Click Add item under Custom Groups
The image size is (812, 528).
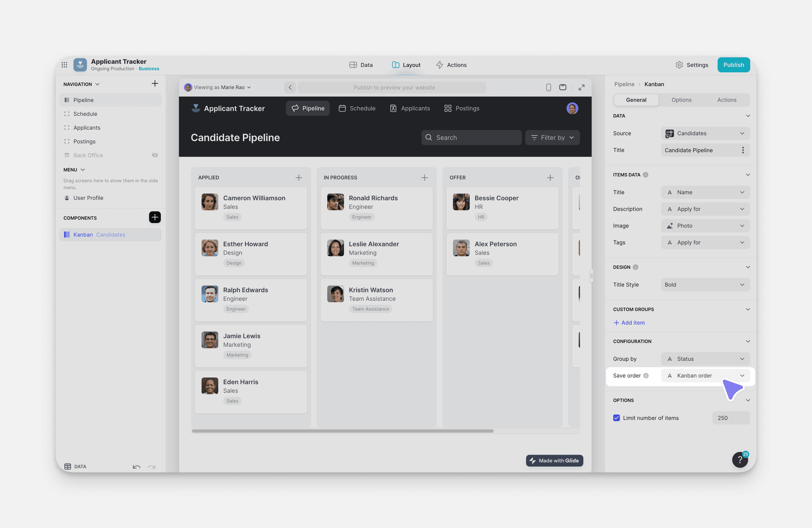coord(629,323)
